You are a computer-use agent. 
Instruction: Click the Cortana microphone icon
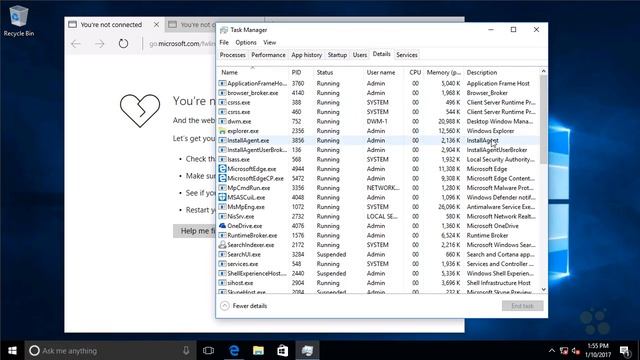(186, 351)
